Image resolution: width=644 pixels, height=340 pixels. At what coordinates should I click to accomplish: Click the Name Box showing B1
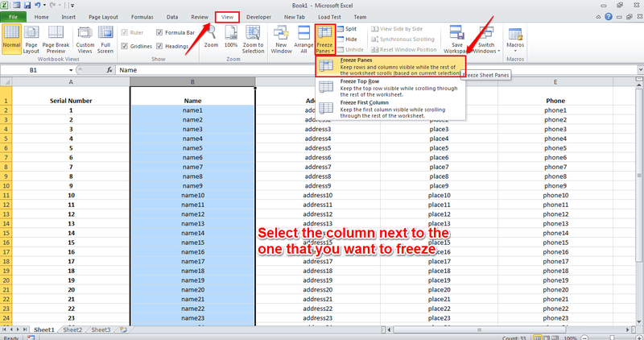(33, 70)
